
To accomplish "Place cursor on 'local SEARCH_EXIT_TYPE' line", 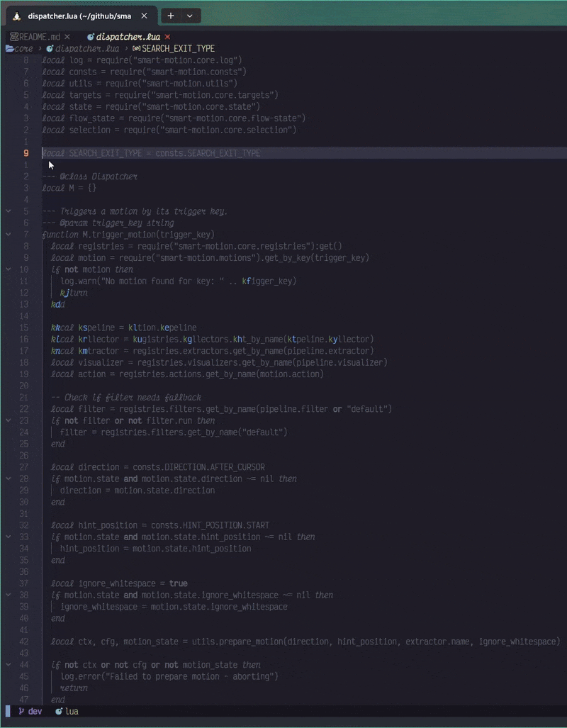I will [x=151, y=153].
